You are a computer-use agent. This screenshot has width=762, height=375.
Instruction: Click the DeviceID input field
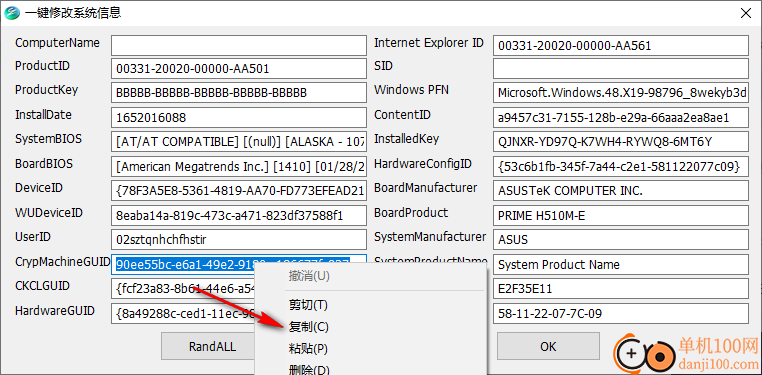coord(239,191)
